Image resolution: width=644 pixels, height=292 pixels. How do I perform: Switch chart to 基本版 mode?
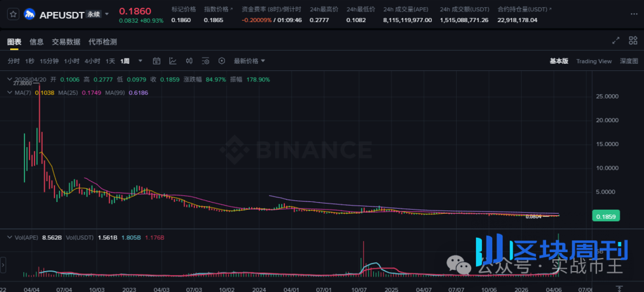point(559,61)
